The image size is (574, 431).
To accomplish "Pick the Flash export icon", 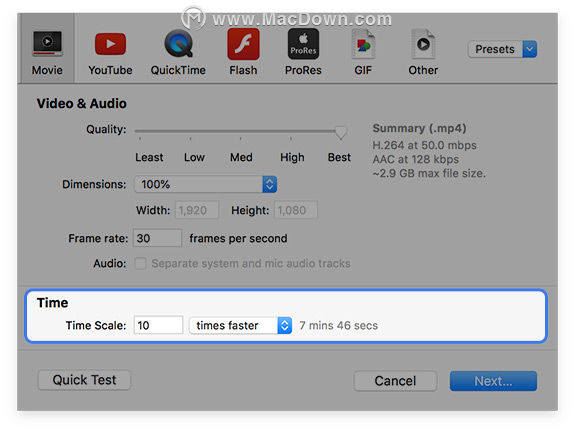I will tap(243, 44).
